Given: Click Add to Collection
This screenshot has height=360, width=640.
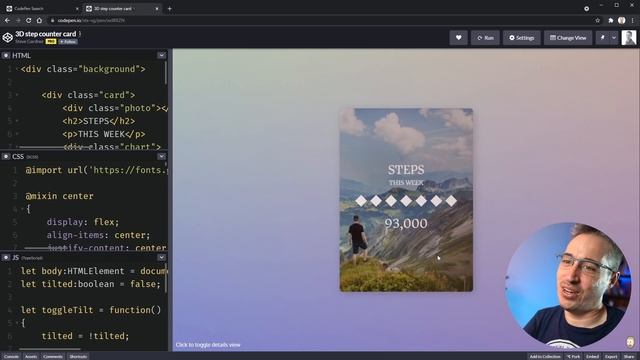Looking at the screenshot, I should point(545,356).
